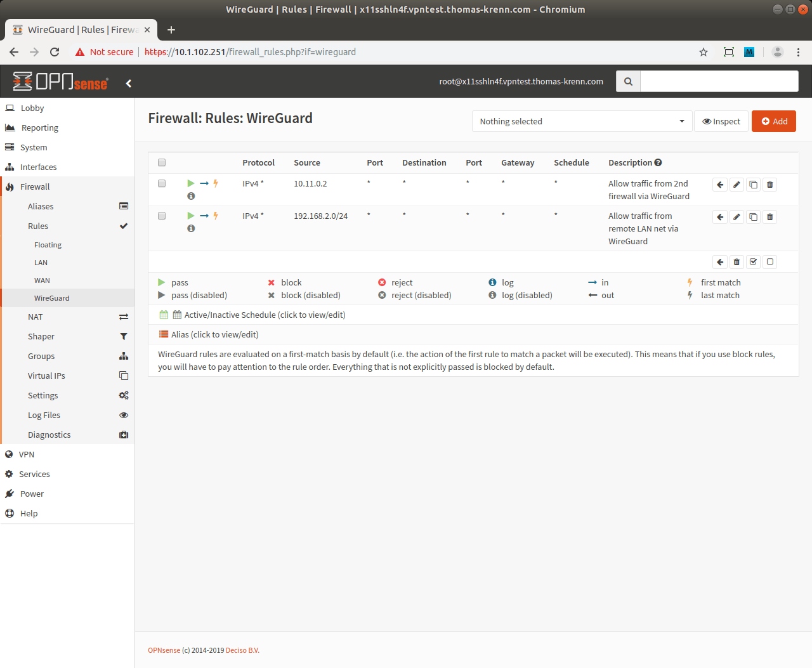Open the NAT menu item under Firewall
Viewport: 812px width, 668px height.
point(36,317)
